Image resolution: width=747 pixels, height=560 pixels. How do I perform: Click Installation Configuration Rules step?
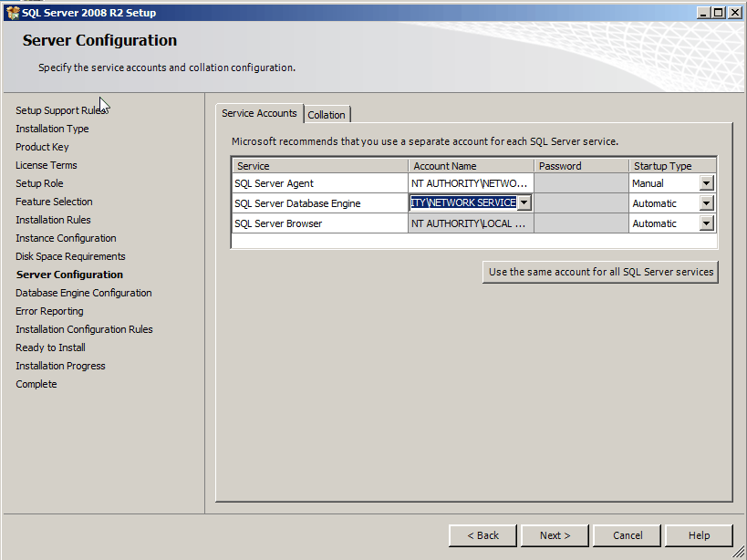click(x=84, y=329)
